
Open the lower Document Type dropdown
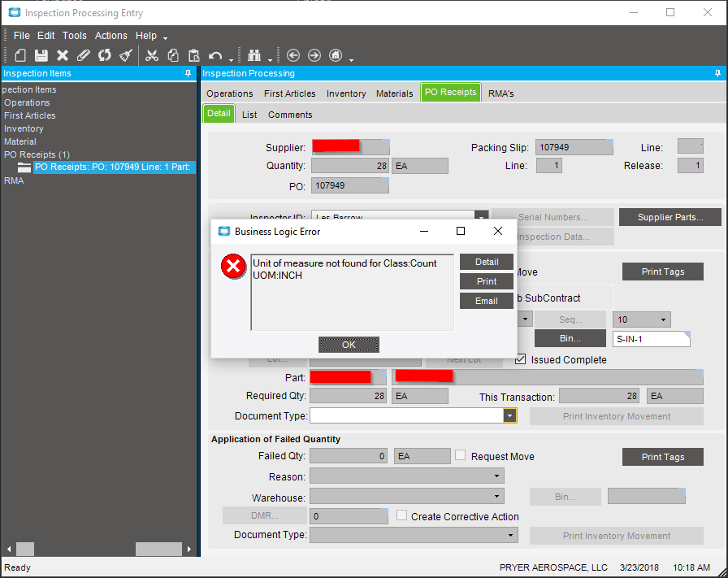tap(510, 535)
